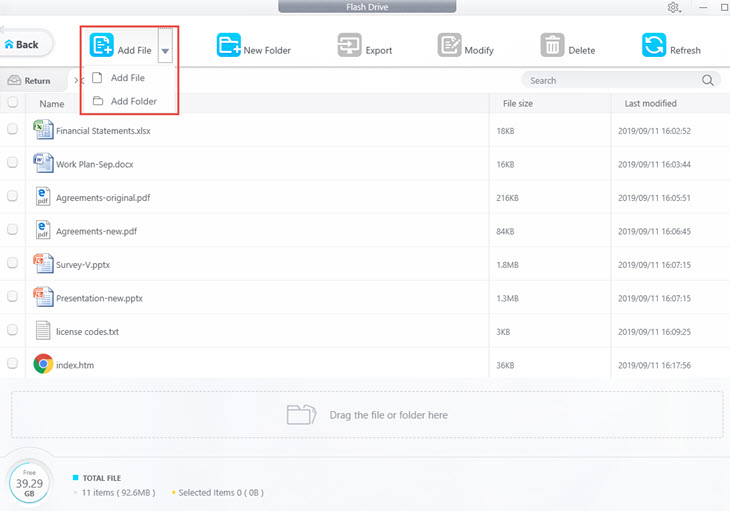Click the PDF icon of Agreements-original.pdf
Image resolution: width=730 pixels, height=511 pixels.
43,196
